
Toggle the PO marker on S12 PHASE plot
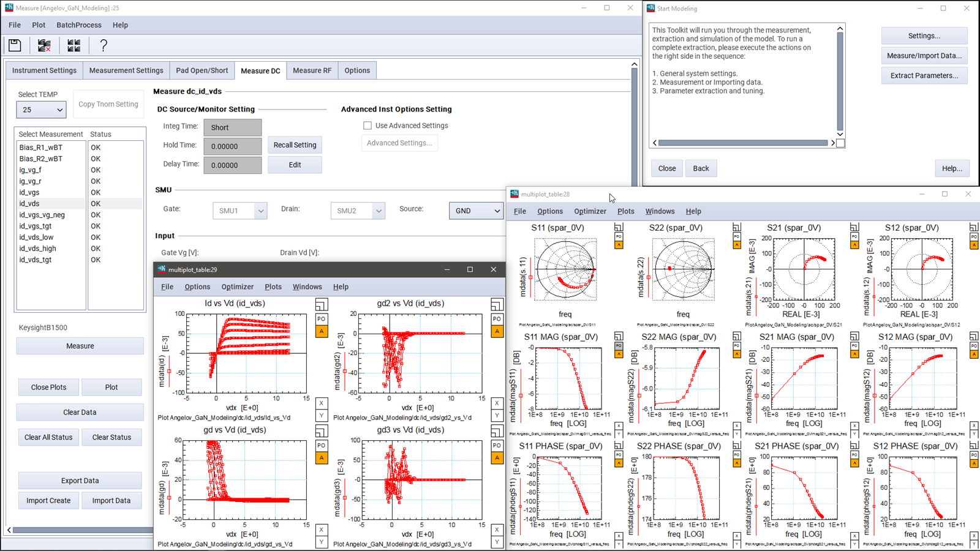click(973, 455)
